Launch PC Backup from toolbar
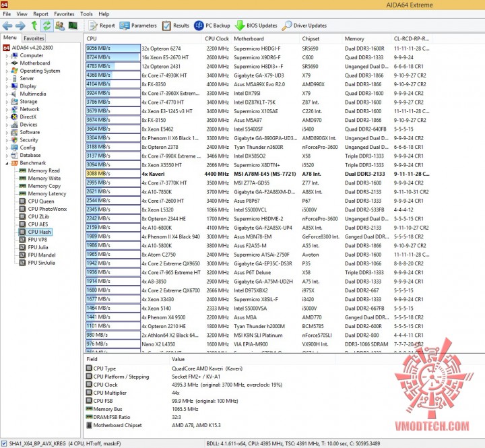 pyautogui.click(x=212, y=26)
